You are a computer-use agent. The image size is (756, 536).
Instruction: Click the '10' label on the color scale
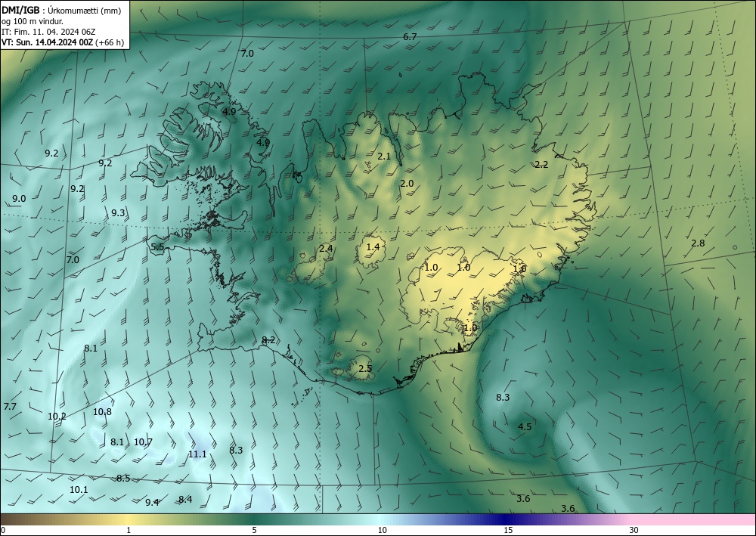point(382,531)
